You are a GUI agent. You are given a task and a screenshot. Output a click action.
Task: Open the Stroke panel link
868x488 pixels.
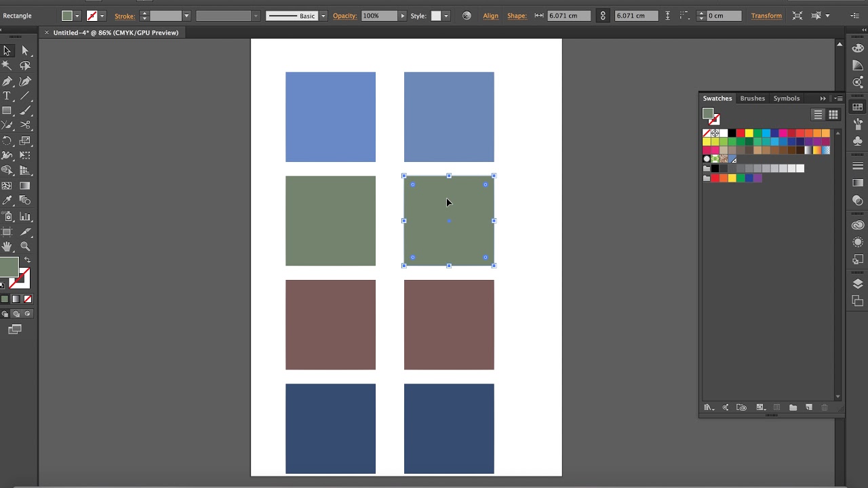click(125, 16)
